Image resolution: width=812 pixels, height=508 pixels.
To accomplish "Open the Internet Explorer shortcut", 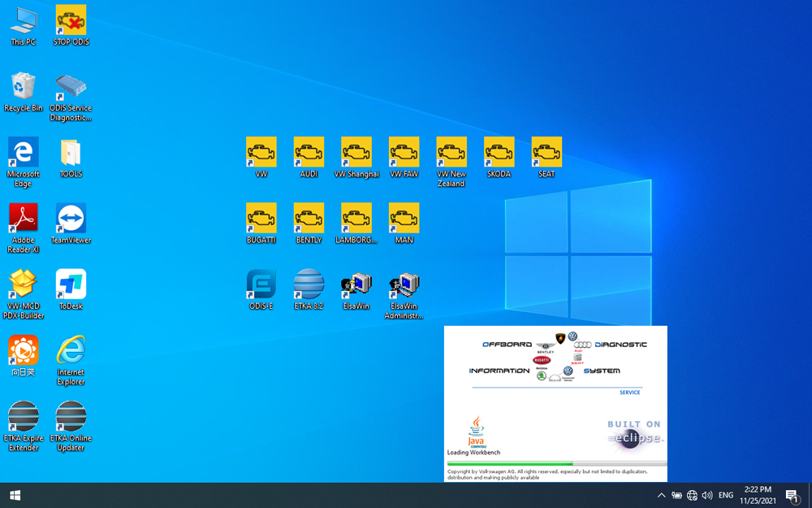I will [x=71, y=361].
